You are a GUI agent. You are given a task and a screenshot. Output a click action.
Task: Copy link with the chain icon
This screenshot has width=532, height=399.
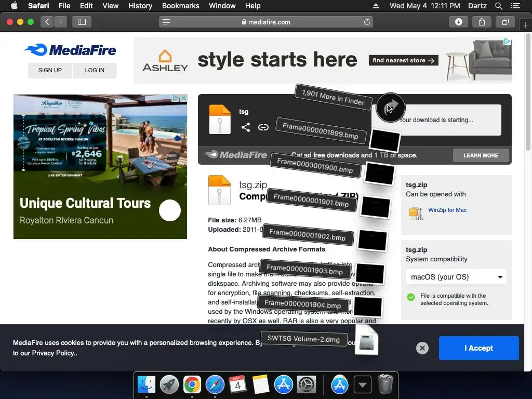(263, 127)
